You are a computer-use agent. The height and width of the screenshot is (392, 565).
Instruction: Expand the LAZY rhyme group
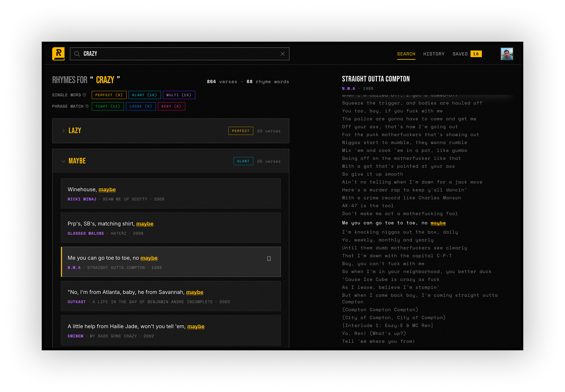pos(63,131)
